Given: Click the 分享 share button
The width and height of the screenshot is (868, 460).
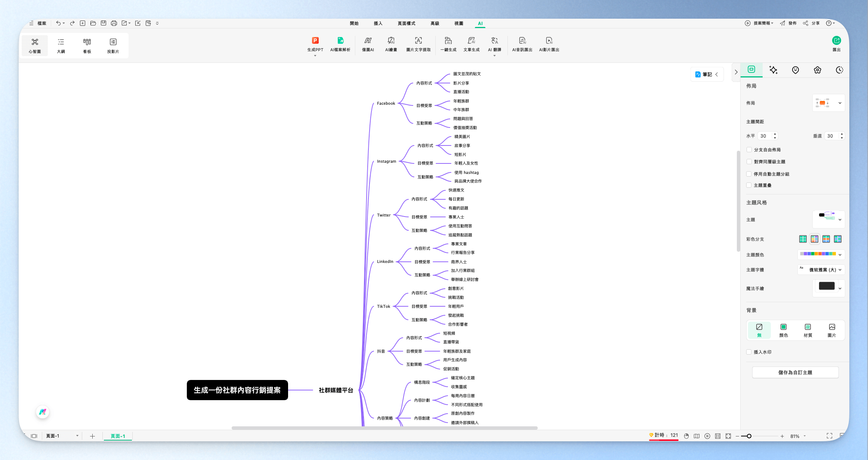Looking at the screenshot, I should click(811, 23).
